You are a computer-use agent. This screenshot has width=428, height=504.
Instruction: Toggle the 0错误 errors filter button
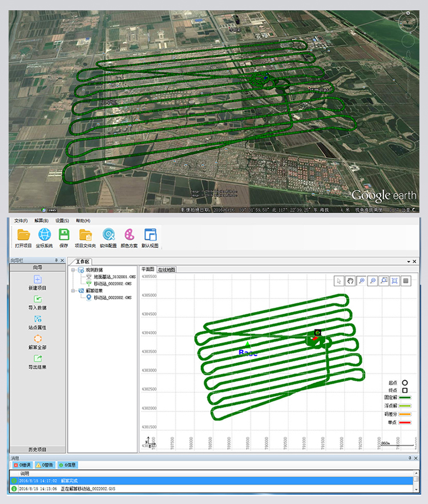[22, 465]
